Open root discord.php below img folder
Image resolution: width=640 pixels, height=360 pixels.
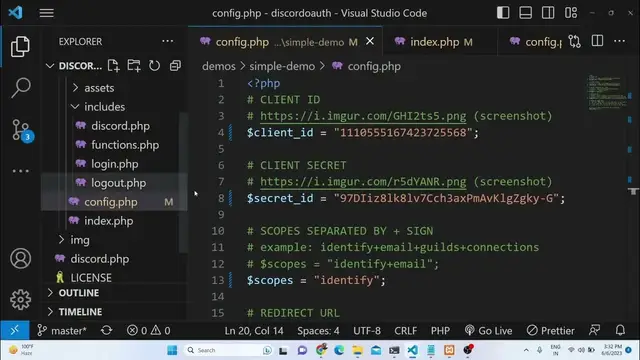click(100, 258)
